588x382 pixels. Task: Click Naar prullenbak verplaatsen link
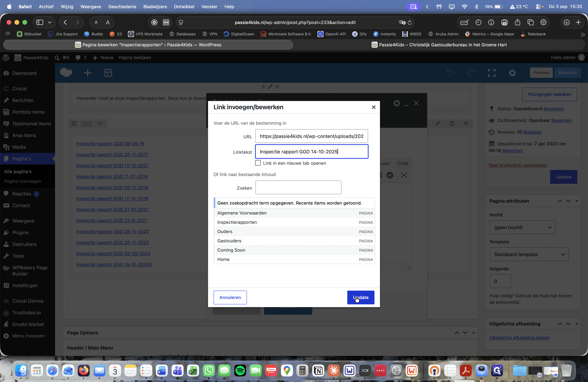(x=518, y=165)
